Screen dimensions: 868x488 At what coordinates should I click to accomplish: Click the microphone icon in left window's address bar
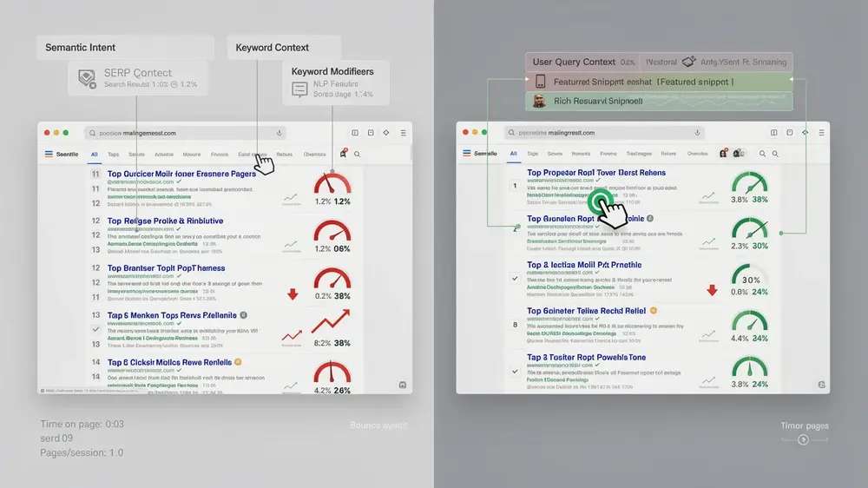(279, 133)
